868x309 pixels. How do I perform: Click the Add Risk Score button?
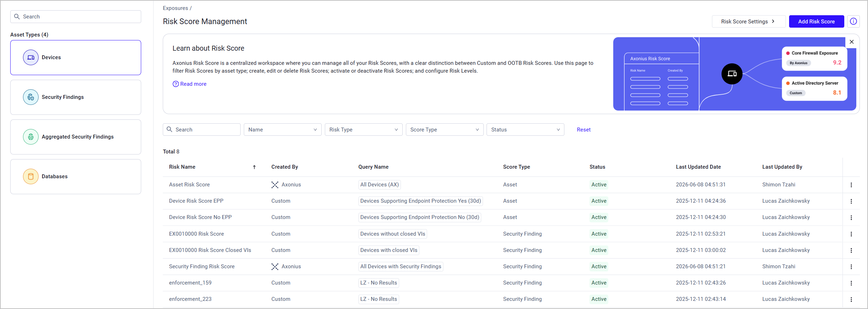816,22
